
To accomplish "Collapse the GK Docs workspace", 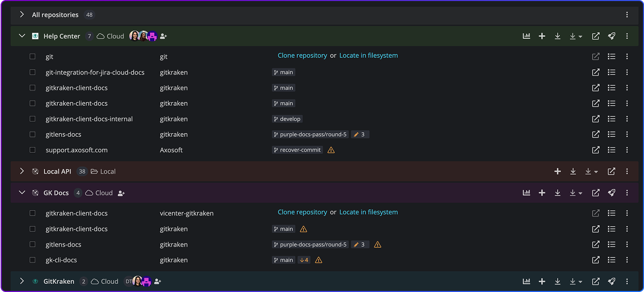I will point(22,193).
